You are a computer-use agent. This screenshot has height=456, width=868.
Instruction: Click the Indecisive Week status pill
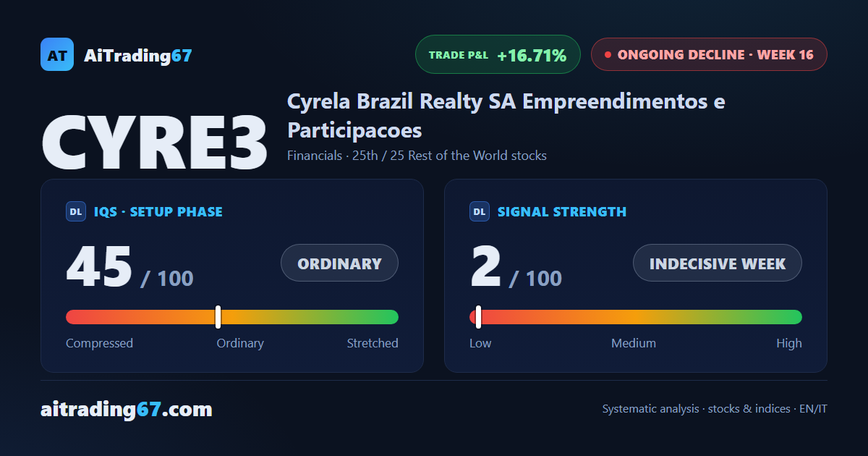click(x=718, y=263)
